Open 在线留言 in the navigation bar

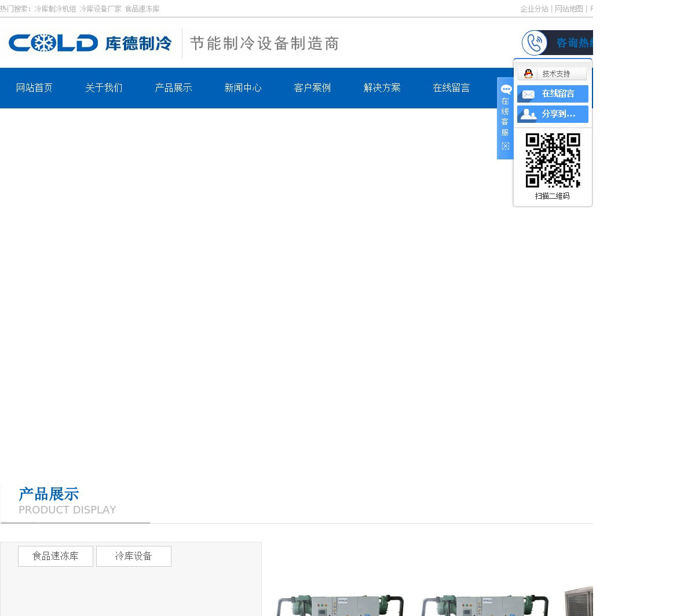[451, 88]
